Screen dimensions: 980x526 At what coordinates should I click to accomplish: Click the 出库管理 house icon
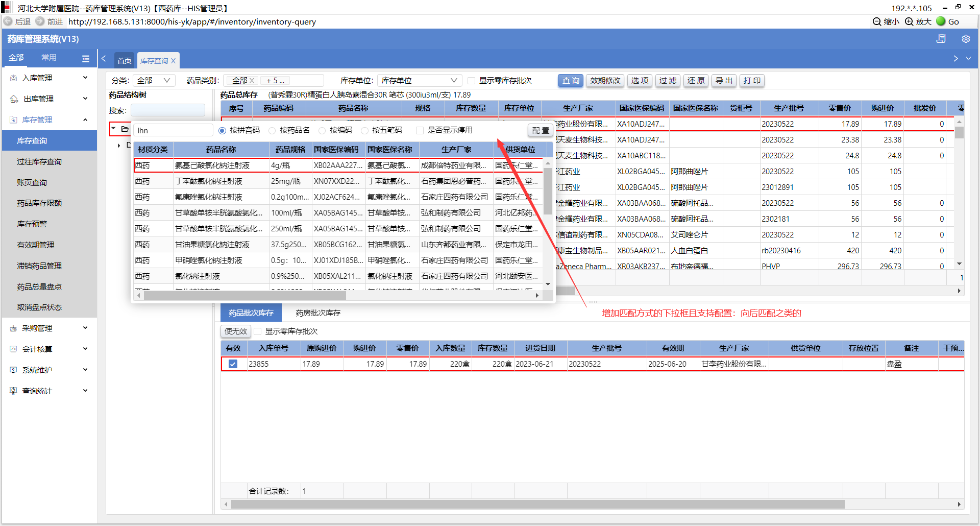(14, 99)
